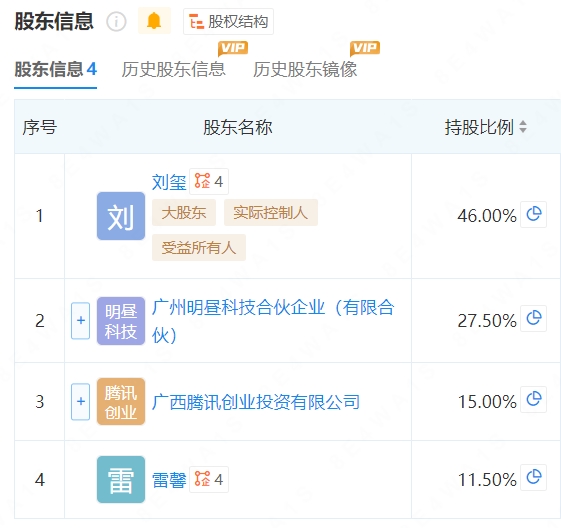Toggle the orange bell notification icon
Image resolution: width=561 pixels, height=528 pixels.
[x=154, y=21]
